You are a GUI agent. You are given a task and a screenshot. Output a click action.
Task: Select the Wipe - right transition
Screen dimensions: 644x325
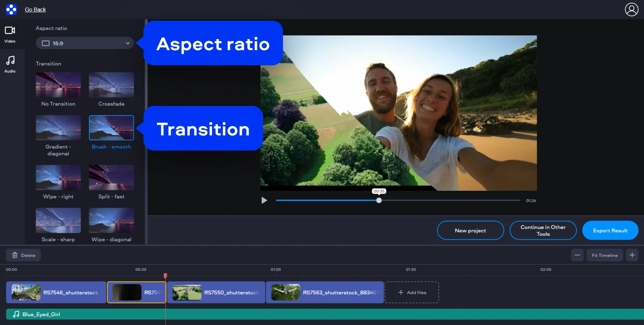(58, 178)
